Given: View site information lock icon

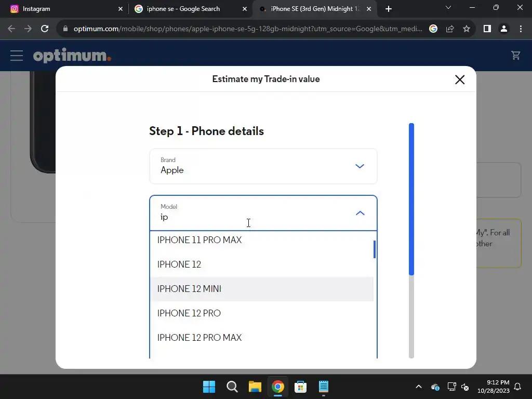Looking at the screenshot, I should [x=65, y=29].
